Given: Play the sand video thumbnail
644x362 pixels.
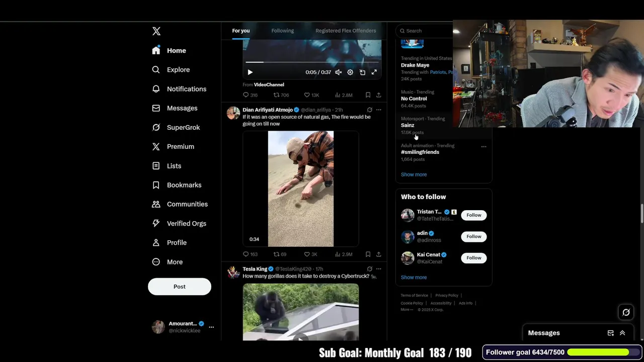Looking at the screenshot, I should pos(301,189).
